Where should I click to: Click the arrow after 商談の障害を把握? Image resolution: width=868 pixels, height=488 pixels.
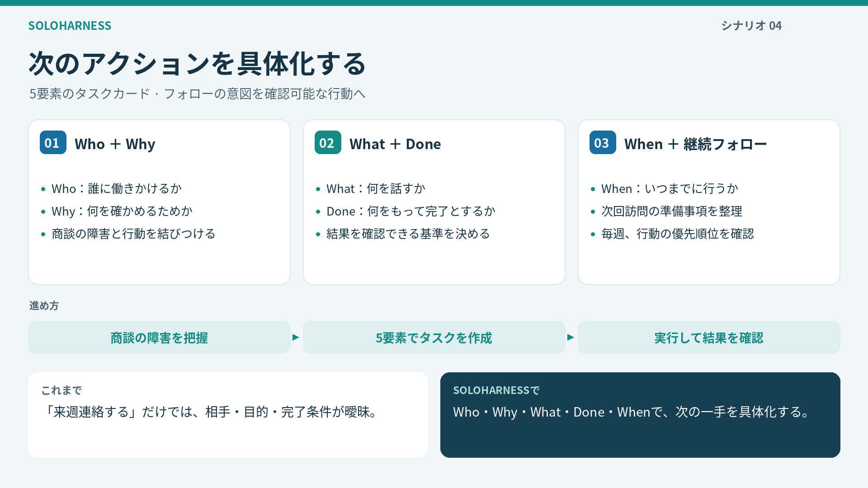pyautogui.click(x=296, y=337)
